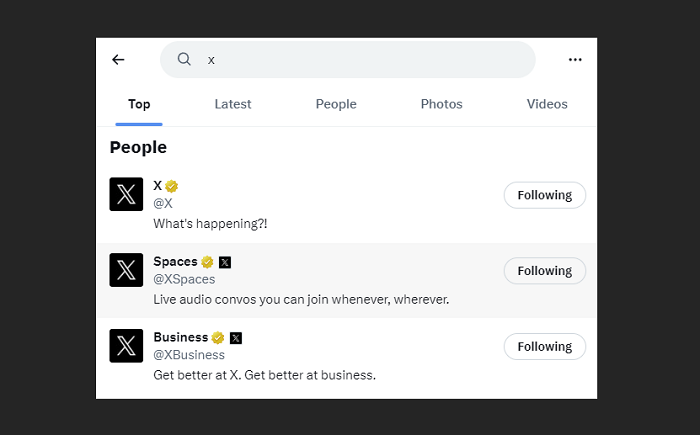This screenshot has width=700, height=435.
Task: Click the X affiliate badge beside Spaces
Action: point(225,262)
